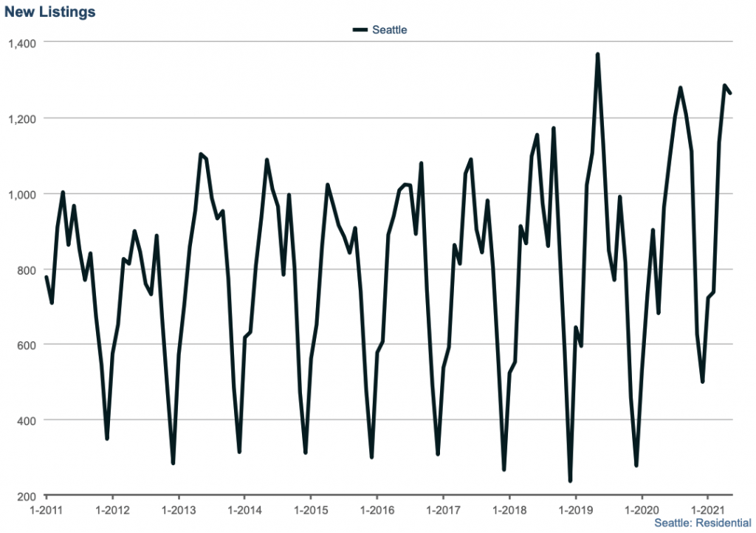This screenshot has height=533, width=756.
Task: Click the highest peak of the line in 2019
Action: pyautogui.click(x=597, y=55)
